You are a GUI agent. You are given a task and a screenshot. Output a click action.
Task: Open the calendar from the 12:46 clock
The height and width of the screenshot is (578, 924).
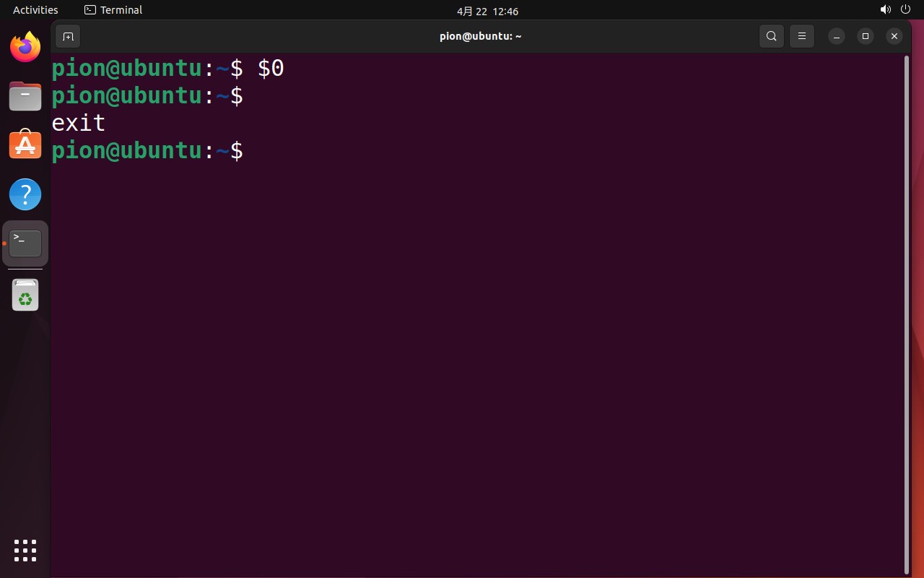(x=487, y=11)
